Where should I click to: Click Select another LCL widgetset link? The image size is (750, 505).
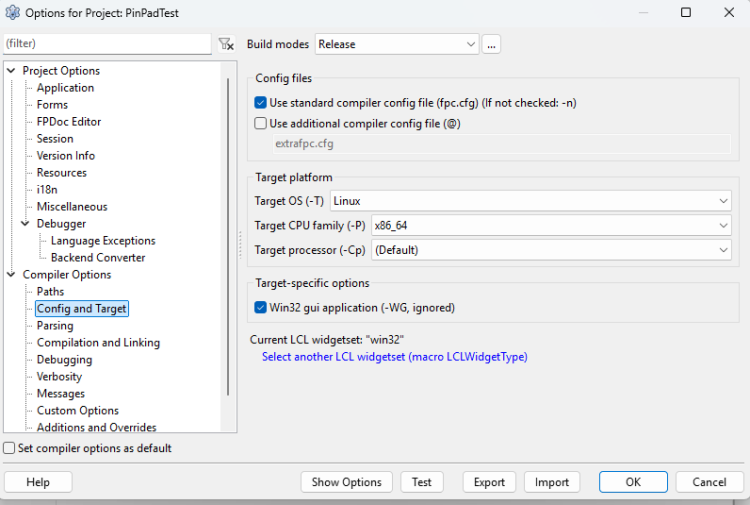coord(395,357)
